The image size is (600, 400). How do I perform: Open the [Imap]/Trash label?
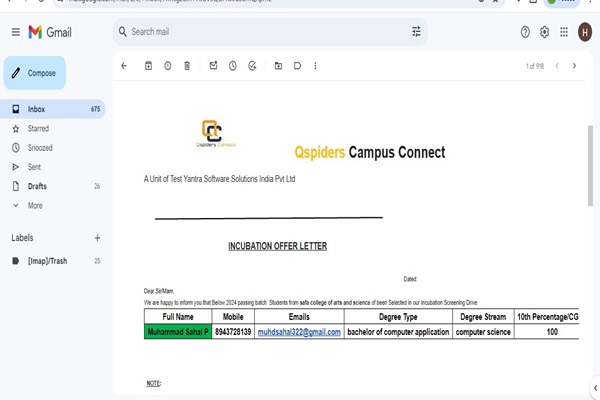point(52,261)
